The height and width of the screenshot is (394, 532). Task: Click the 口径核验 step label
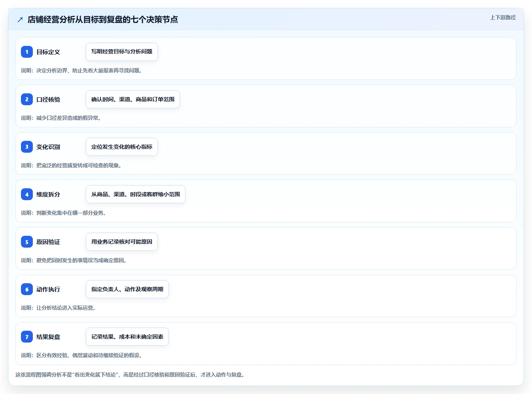point(48,99)
